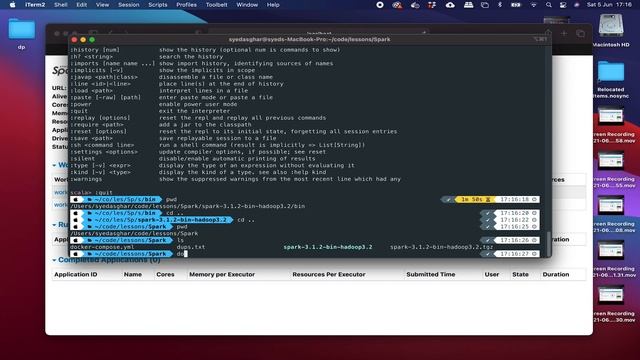This screenshot has width=640, height=360.
Task: Click the current prompt input after 'do'
Action: (185, 254)
